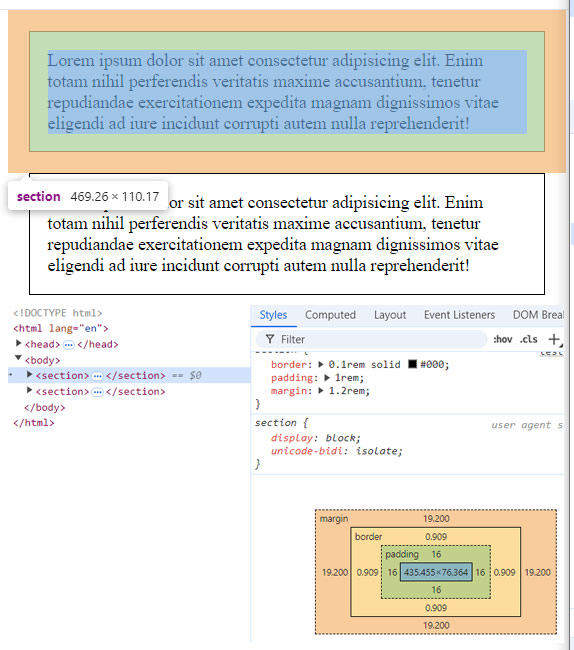Expand the second section element
This screenshot has width=574, height=650.
29,390
